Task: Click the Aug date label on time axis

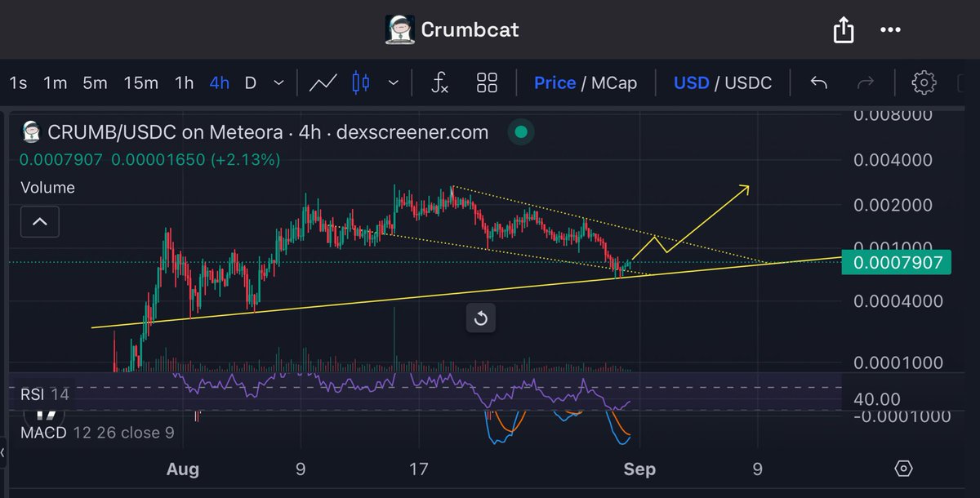Action: 182,469
